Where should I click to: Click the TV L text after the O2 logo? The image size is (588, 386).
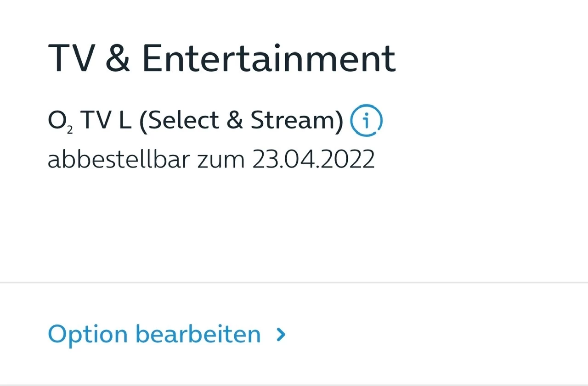pyautogui.click(x=106, y=121)
